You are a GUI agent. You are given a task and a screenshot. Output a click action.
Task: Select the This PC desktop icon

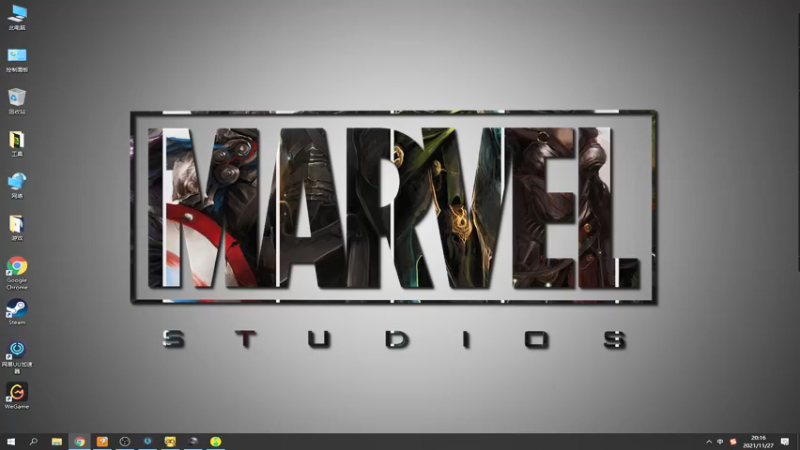17,17
